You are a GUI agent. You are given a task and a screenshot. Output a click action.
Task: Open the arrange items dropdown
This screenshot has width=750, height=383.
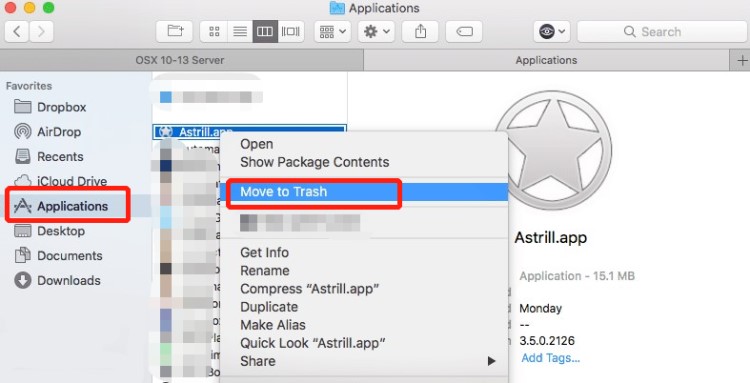[x=332, y=32]
